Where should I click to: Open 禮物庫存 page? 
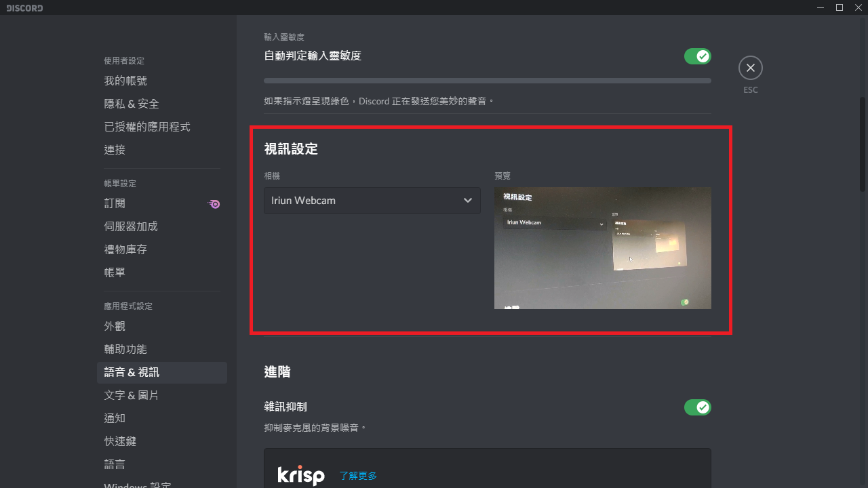click(161, 249)
